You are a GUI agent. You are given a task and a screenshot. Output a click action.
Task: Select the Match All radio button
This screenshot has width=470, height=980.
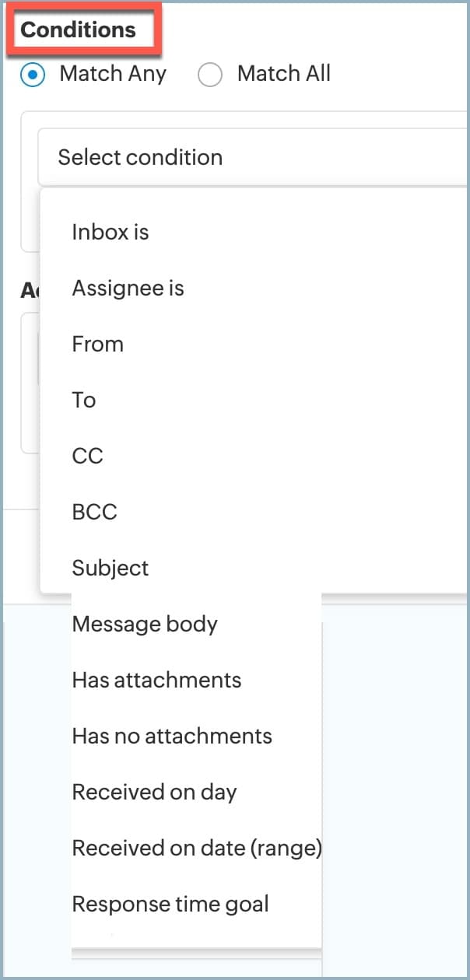click(210, 75)
